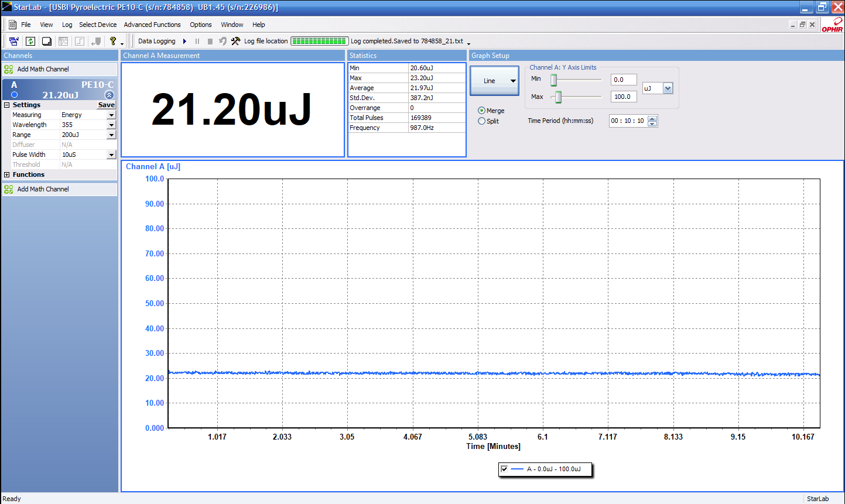Open data logging toolbar overflow arrow
Viewport: 845px width, 504px height.
click(468, 43)
